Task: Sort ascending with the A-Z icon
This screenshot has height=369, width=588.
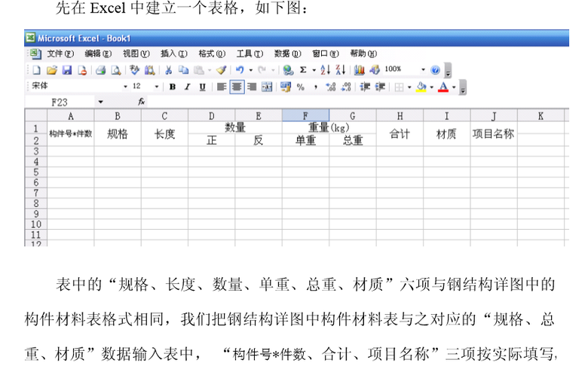Action: [x=325, y=70]
